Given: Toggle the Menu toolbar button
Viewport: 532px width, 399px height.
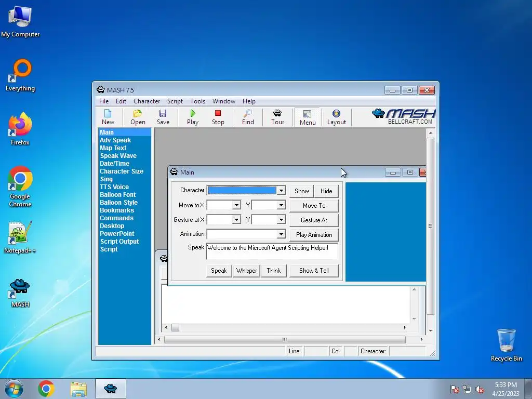Looking at the screenshot, I should [x=308, y=117].
